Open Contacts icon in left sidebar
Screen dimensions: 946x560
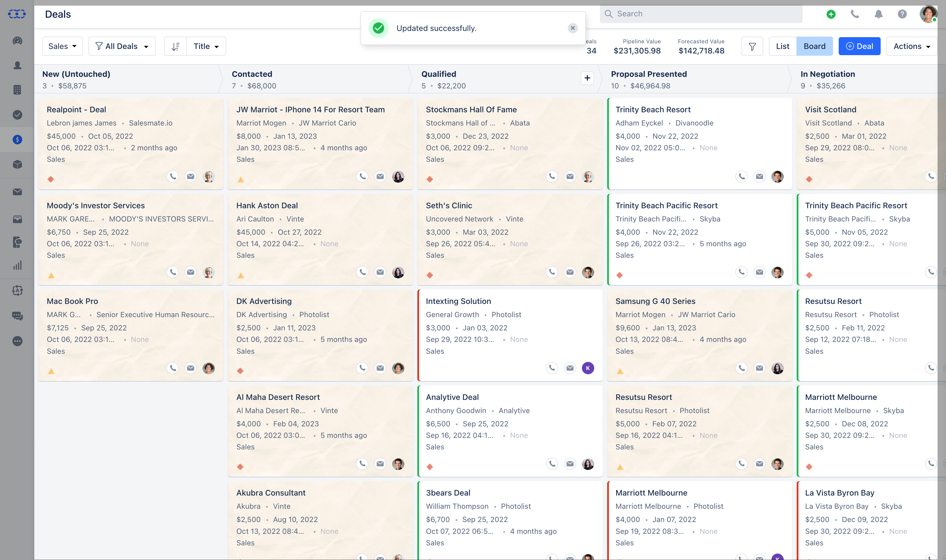pos(17,65)
